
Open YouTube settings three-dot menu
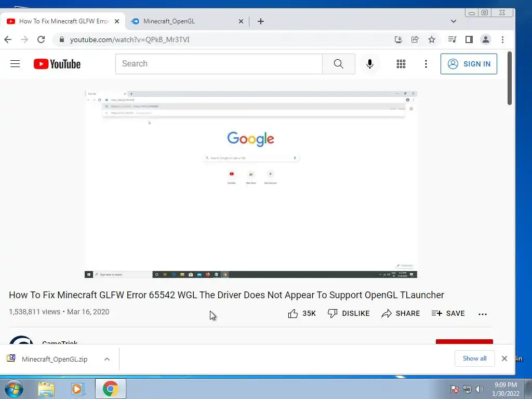(426, 64)
